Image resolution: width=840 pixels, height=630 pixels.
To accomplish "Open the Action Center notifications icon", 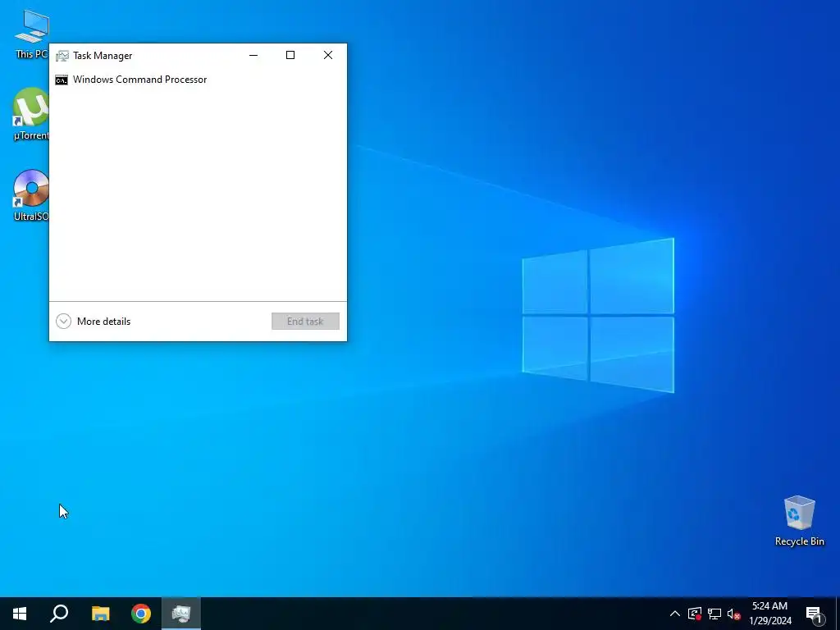I will pos(814,614).
